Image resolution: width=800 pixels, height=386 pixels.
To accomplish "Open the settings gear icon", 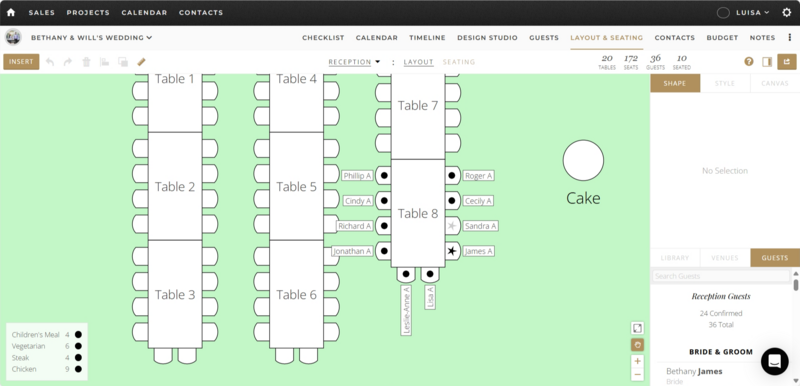I will point(786,13).
